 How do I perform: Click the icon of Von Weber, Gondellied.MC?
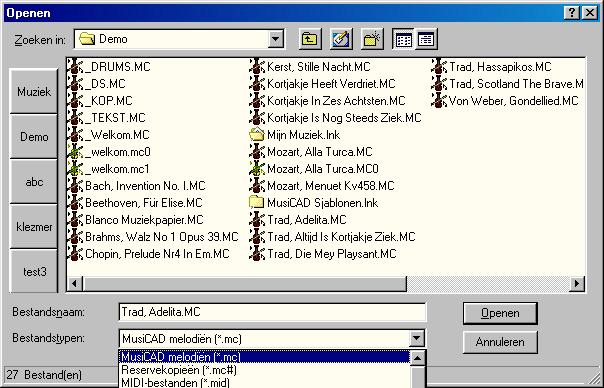click(x=439, y=101)
